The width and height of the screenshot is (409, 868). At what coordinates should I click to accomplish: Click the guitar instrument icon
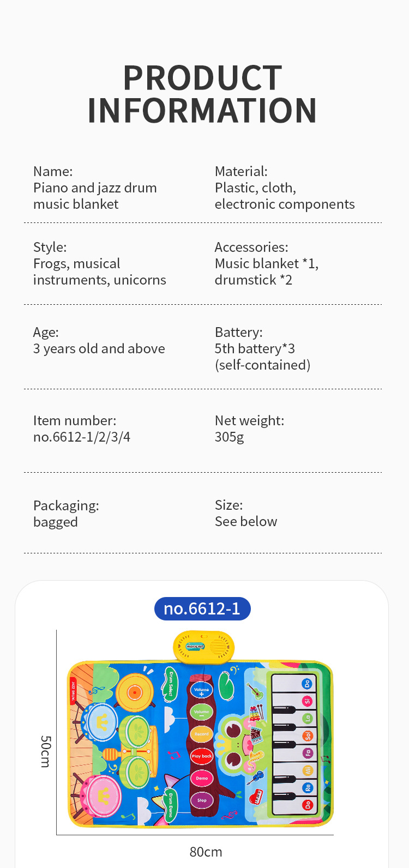tap(255, 692)
